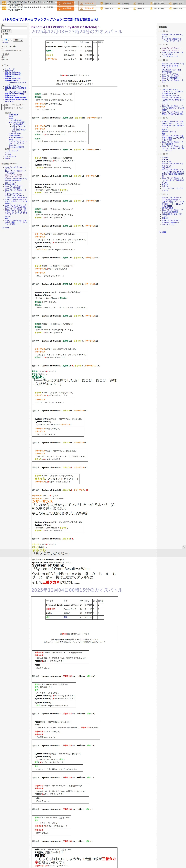Viewport: 186px width, 868px height.
Task: Open 直轄バトルロイヤル(無印) menu link
Action: point(14,94)
